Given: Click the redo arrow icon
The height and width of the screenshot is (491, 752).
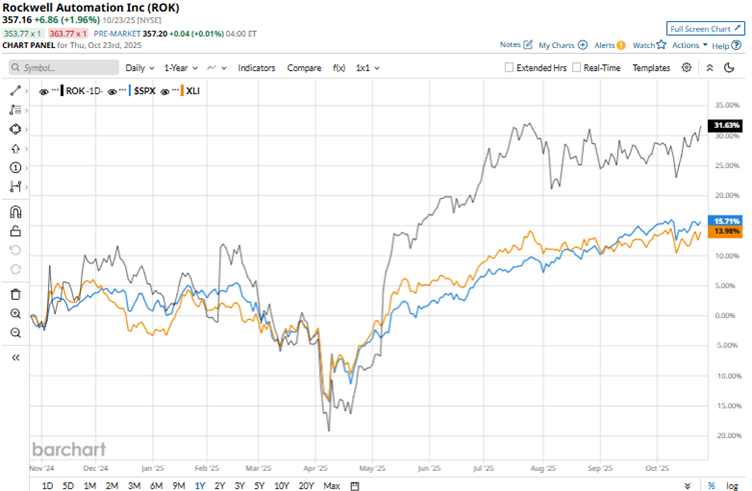Looking at the screenshot, I should (x=15, y=269).
